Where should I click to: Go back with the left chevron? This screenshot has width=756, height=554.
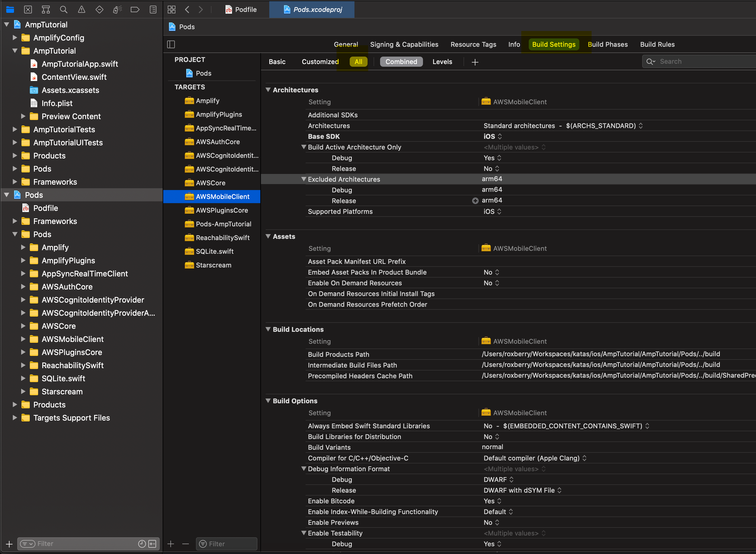pos(187,10)
